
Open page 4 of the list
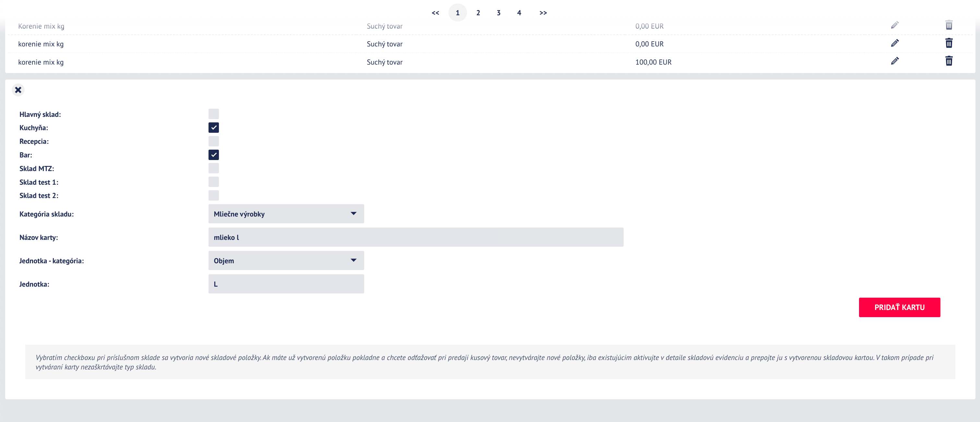[x=519, y=13]
